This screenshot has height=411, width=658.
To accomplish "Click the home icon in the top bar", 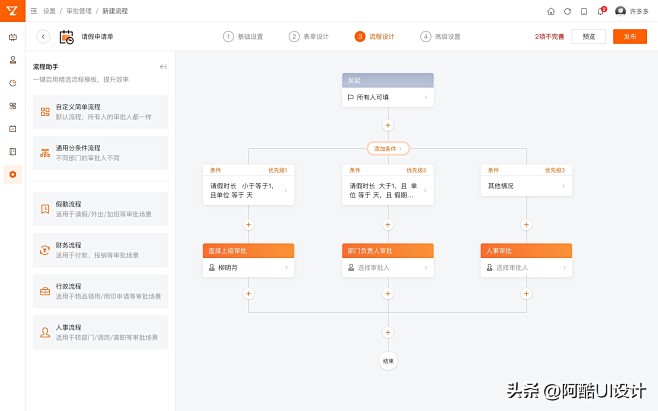I will [551, 11].
